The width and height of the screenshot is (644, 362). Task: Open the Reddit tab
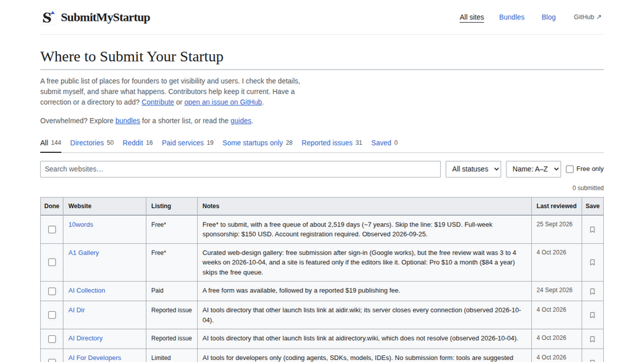pos(138,143)
